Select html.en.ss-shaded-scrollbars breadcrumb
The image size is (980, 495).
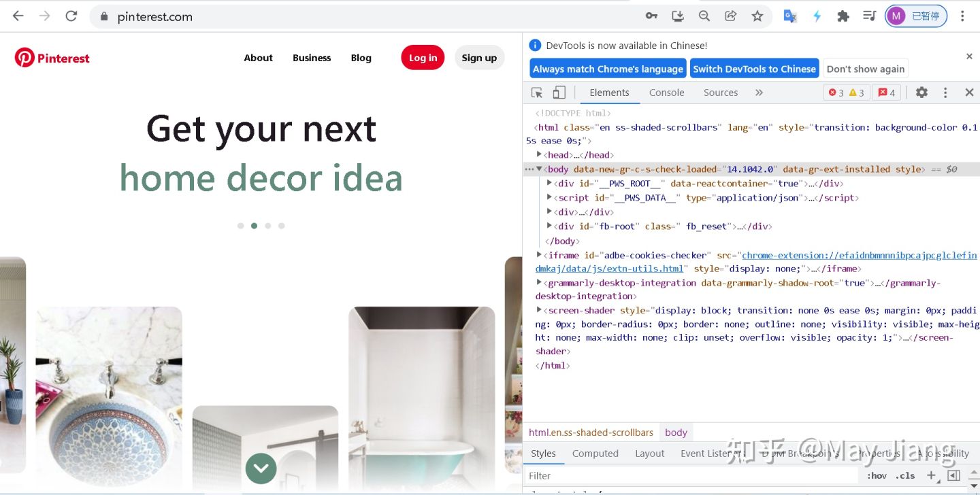(x=591, y=432)
